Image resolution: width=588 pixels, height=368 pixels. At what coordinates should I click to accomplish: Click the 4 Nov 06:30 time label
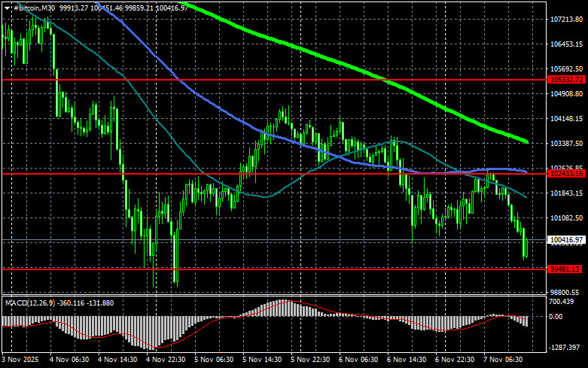pos(69,360)
